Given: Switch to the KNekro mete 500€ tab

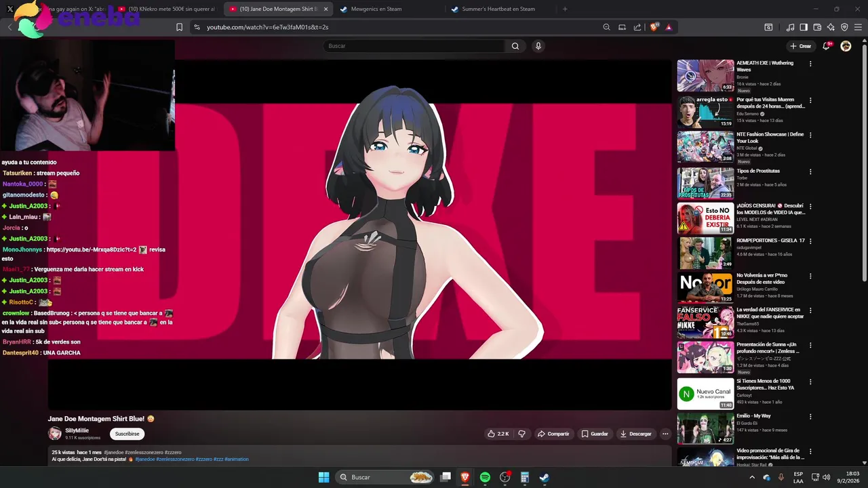Looking at the screenshot, I should [x=166, y=9].
